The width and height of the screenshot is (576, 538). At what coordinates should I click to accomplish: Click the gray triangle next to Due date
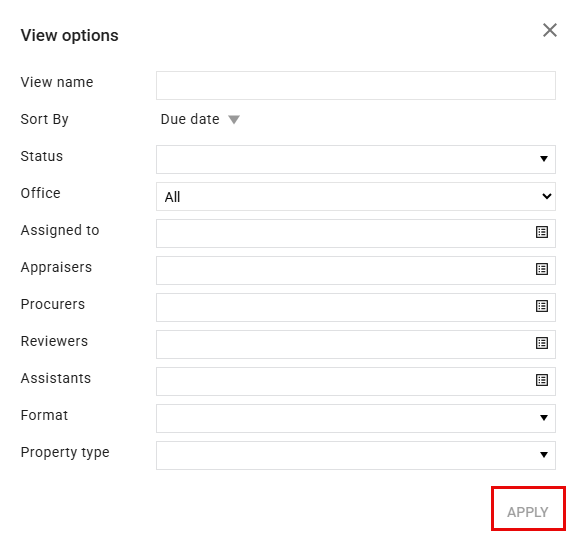click(x=234, y=120)
